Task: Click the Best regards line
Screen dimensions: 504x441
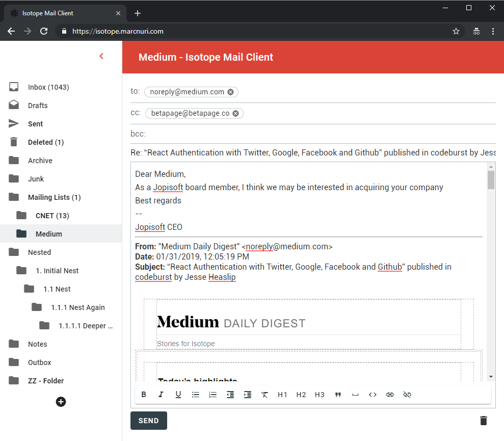Action: (158, 200)
